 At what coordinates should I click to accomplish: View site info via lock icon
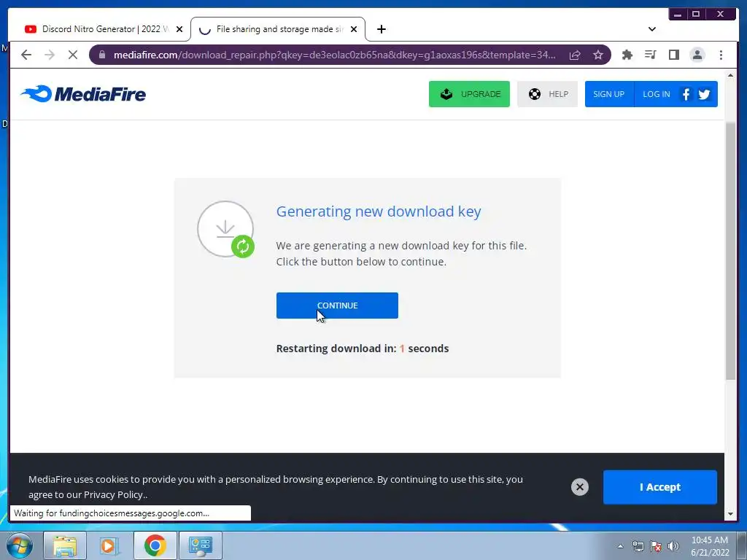click(x=101, y=55)
